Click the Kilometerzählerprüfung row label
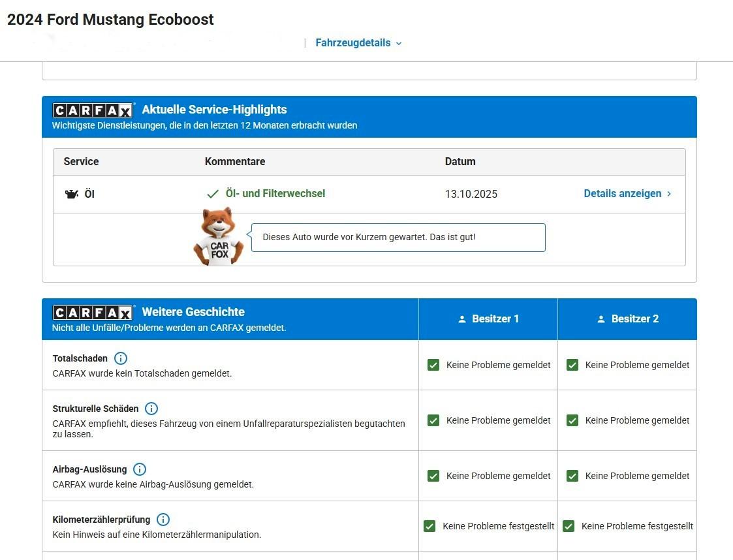733x560 pixels. click(x=101, y=520)
